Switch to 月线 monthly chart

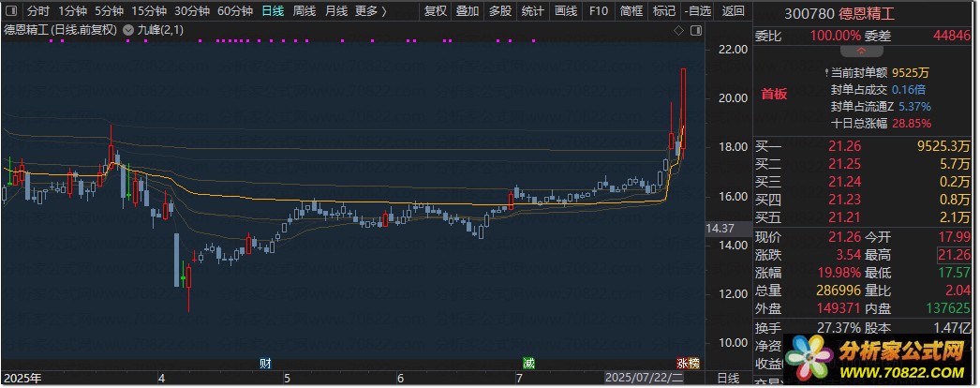pyautogui.click(x=336, y=10)
